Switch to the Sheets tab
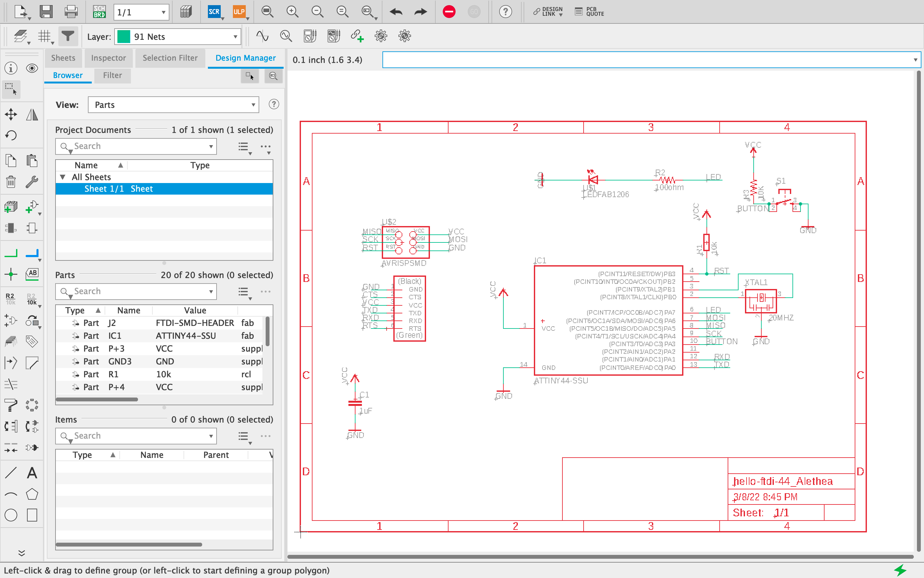The width and height of the screenshot is (924, 578). 63,58
